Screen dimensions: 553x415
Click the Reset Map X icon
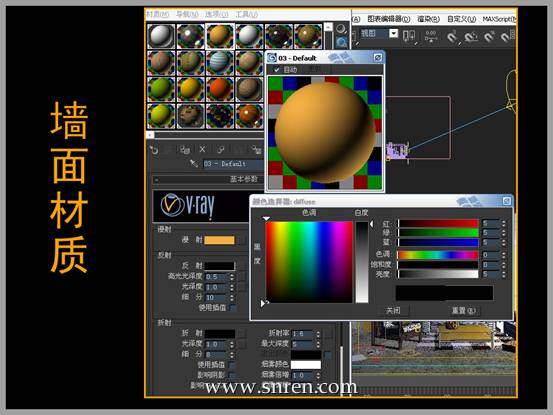coord(202,150)
